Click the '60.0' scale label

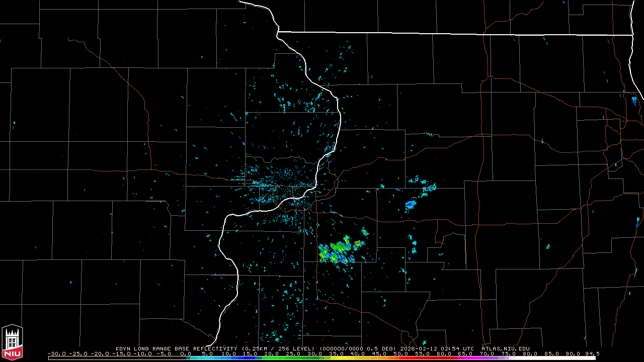(x=444, y=353)
